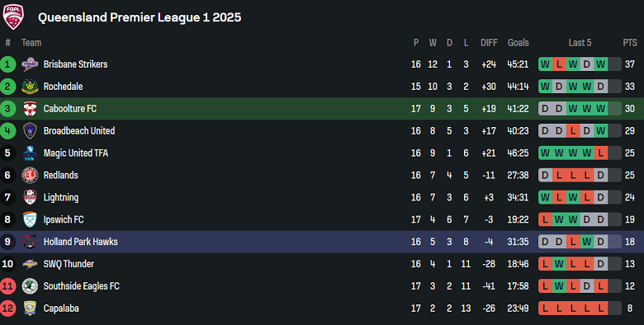Click the red rank 12 position circle
The image size is (644, 325).
[7, 308]
